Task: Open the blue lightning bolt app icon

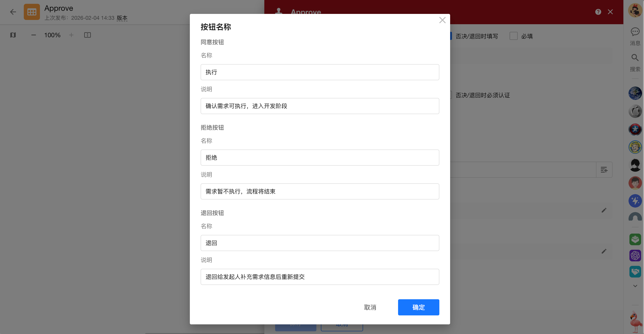Action: tap(635, 201)
